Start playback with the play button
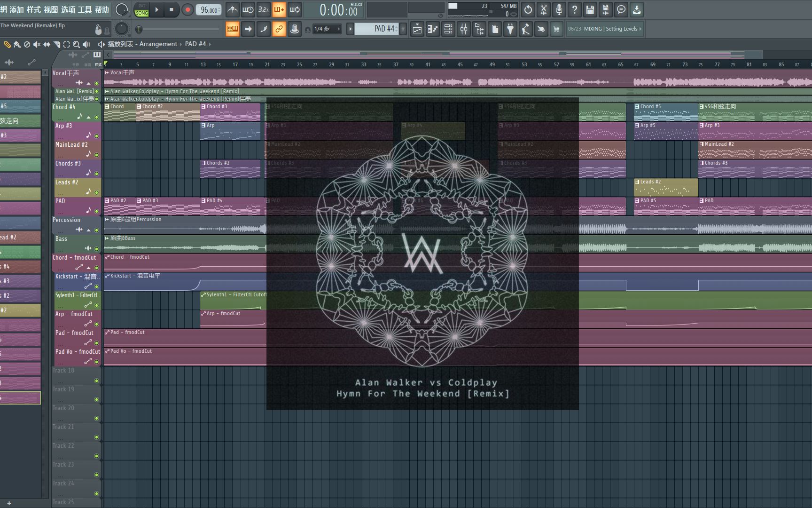The width and height of the screenshot is (812, 508). click(x=157, y=9)
